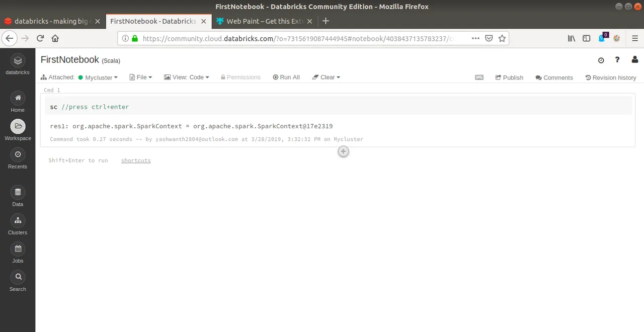Reload the page with refresh icon
Image resolution: width=644 pixels, height=332 pixels.
pos(40,38)
